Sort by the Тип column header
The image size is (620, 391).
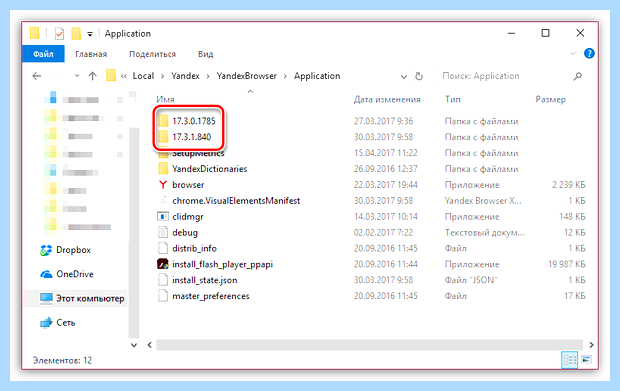click(x=453, y=99)
